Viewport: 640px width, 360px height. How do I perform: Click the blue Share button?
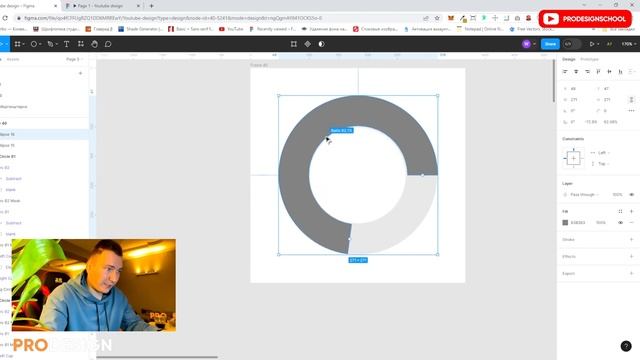click(550, 44)
